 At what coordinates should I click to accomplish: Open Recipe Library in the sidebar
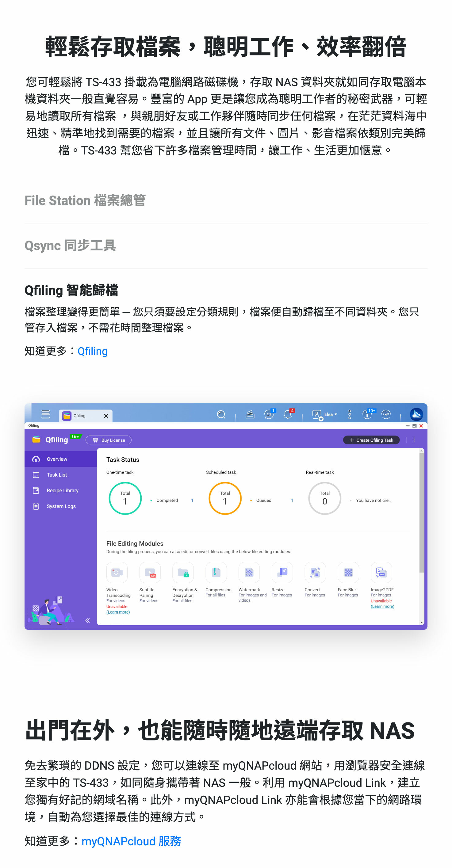(61, 491)
